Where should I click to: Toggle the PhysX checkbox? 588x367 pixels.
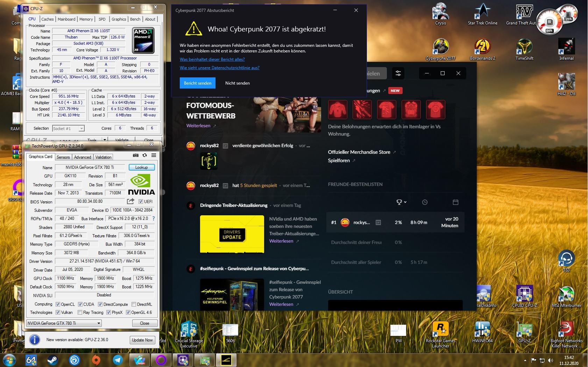(108, 312)
